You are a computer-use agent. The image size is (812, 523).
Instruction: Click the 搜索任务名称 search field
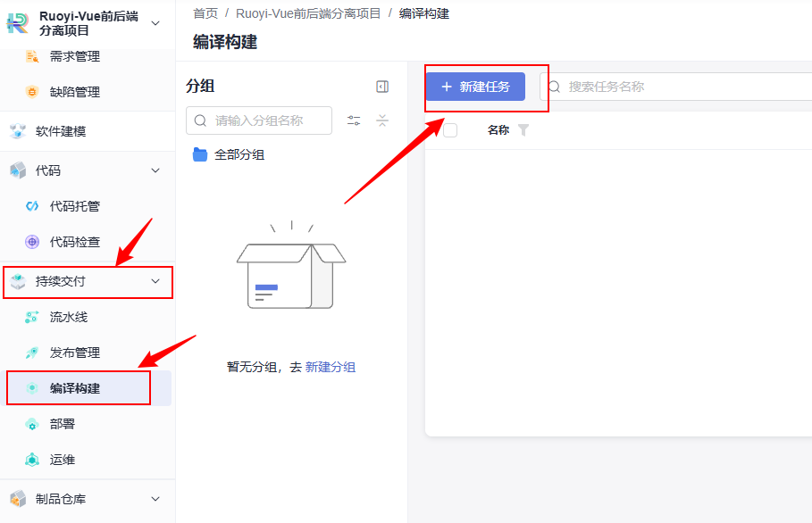tap(676, 87)
